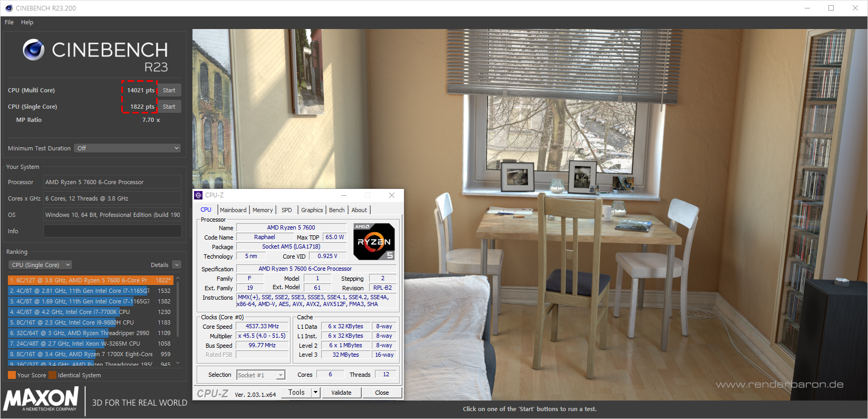Click the Multiplier x 45.5 value
This screenshot has height=419, width=868.
[262, 336]
